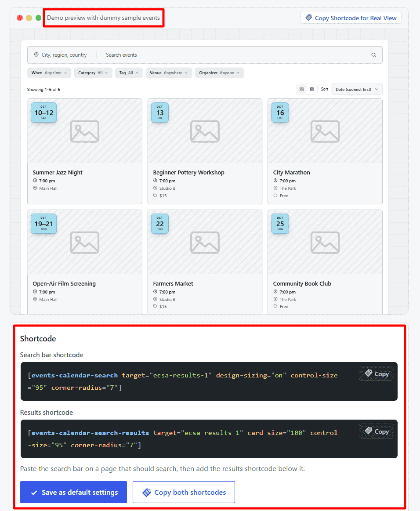Image resolution: width=420 pixels, height=511 pixels.
Task: Click the Oct 10–12 date badge
Action: (x=43, y=112)
